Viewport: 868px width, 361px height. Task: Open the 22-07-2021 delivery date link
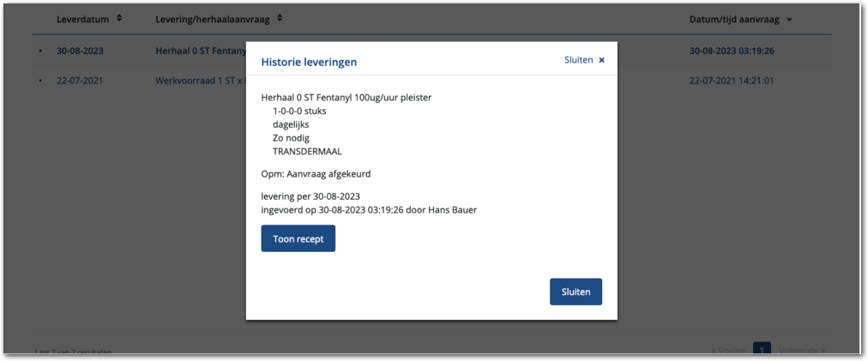pos(80,81)
